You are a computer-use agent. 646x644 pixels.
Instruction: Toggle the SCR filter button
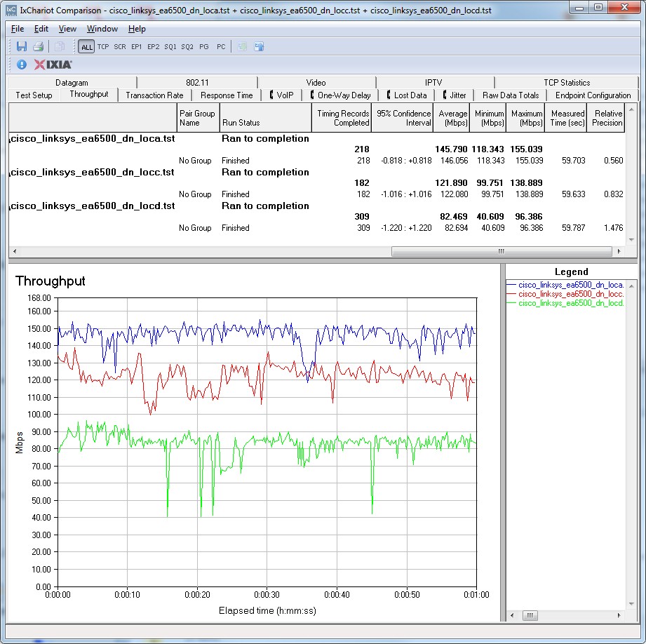pos(120,47)
